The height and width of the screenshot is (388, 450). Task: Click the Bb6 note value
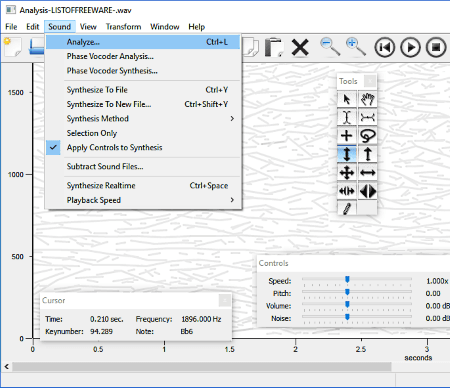click(x=187, y=331)
